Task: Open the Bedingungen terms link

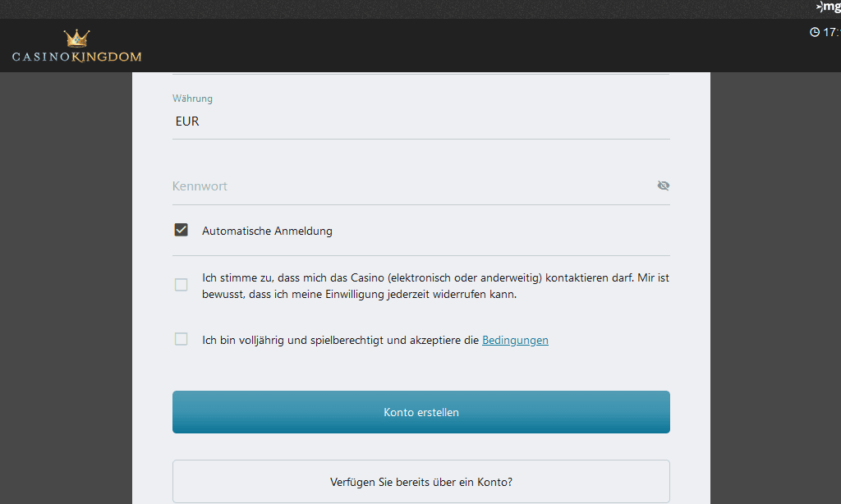Action: tap(515, 340)
